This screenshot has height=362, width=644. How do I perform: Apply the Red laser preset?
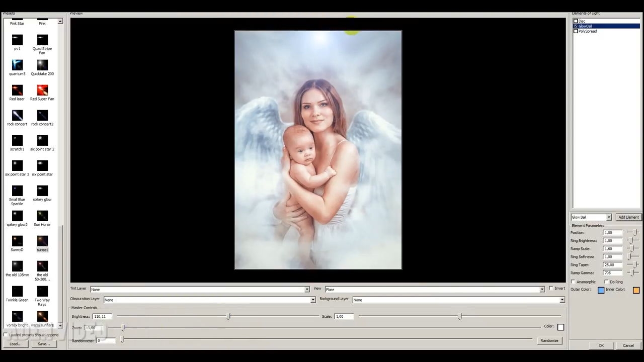click(x=17, y=90)
